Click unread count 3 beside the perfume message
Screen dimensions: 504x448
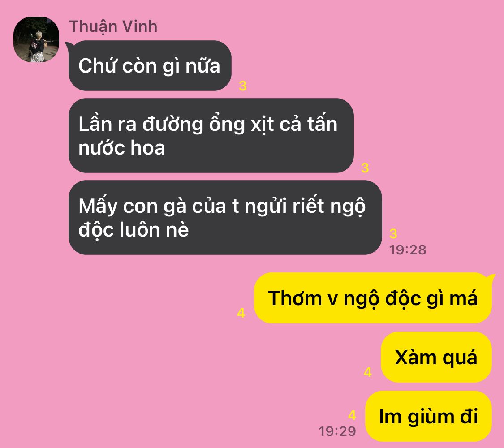(x=365, y=168)
